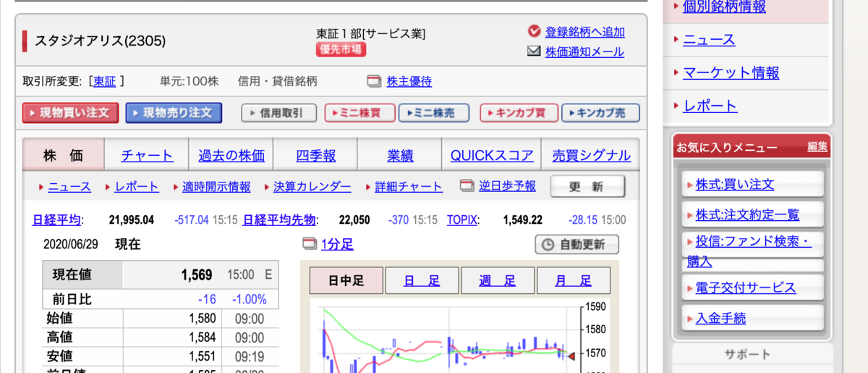Open レポート in the sidebar menu
This screenshot has height=373, width=868.
tap(710, 106)
